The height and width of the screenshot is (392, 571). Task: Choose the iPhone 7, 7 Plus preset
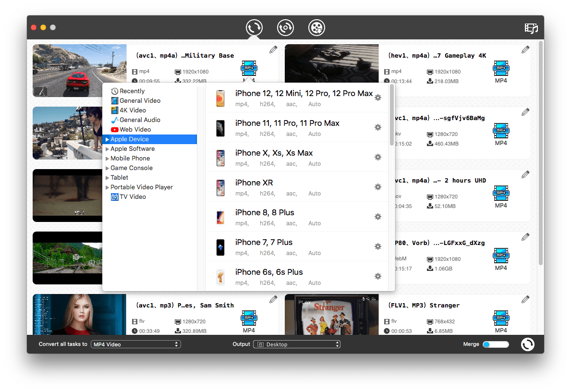pos(297,247)
